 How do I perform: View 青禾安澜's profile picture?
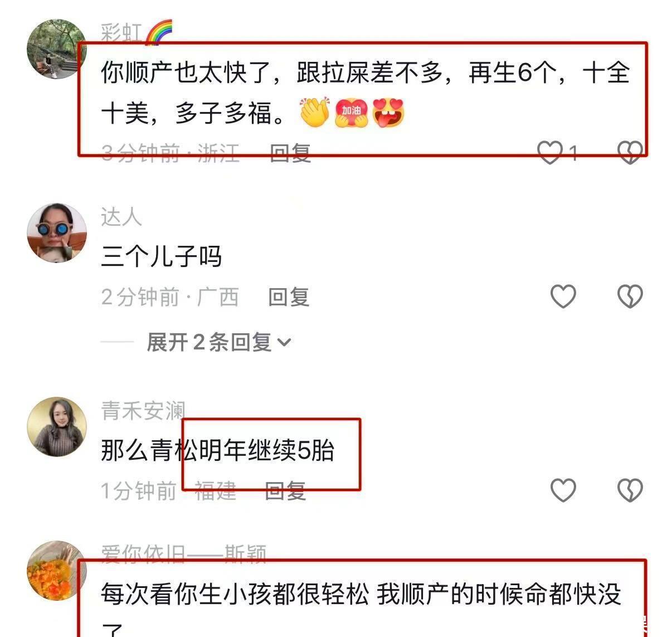point(56,427)
